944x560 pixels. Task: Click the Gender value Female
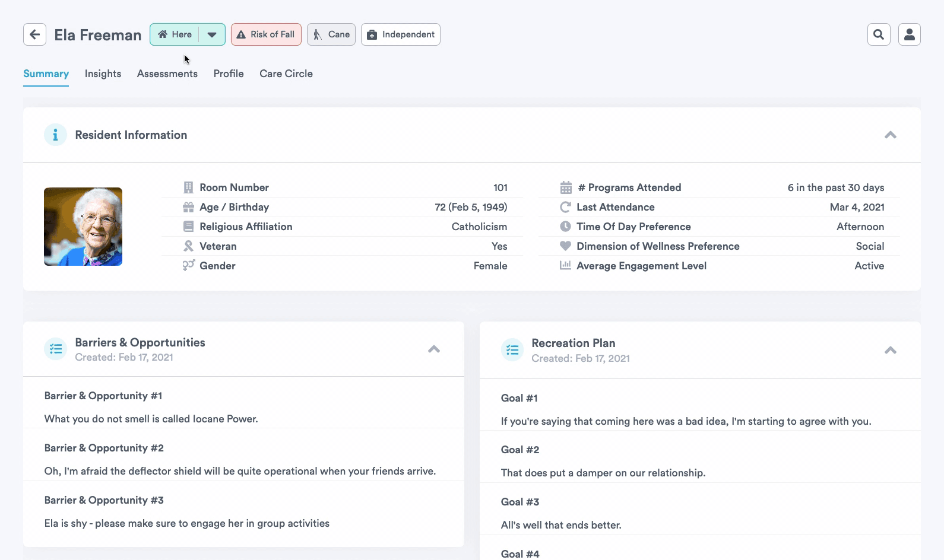pyautogui.click(x=490, y=266)
